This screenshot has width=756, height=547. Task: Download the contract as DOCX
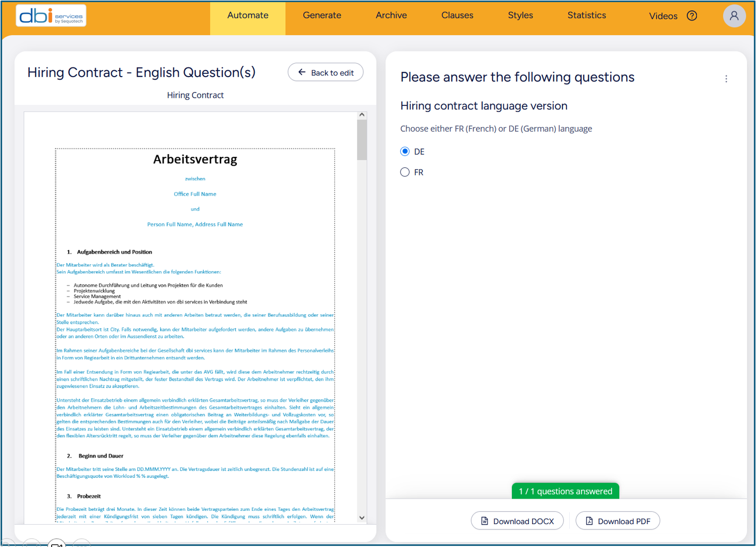517,521
